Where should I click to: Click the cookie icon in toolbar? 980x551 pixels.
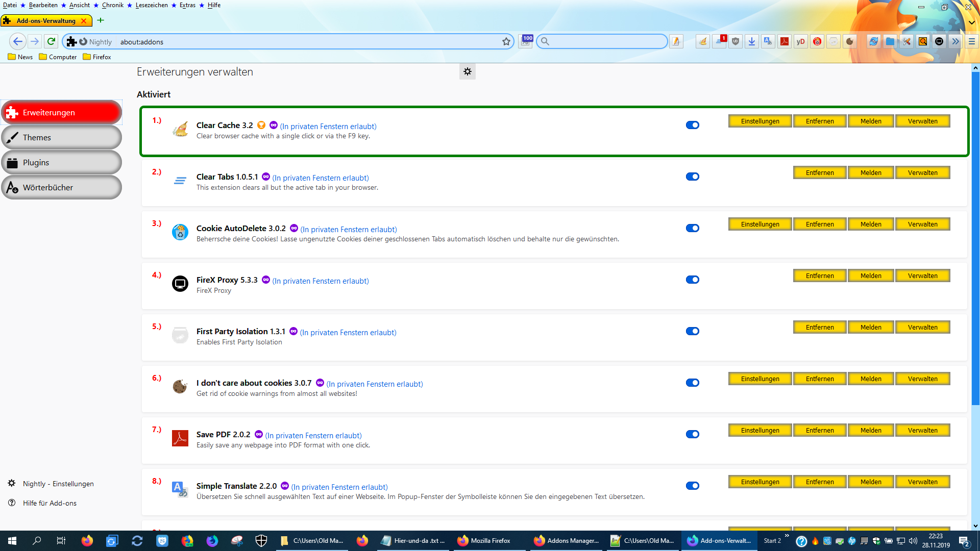[850, 42]
